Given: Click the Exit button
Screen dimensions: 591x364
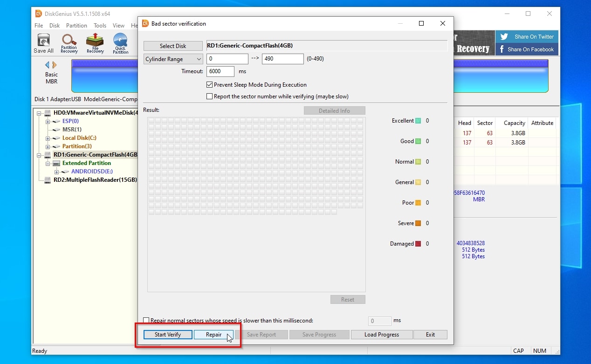Looking at the screenshot, I should 430,335.
